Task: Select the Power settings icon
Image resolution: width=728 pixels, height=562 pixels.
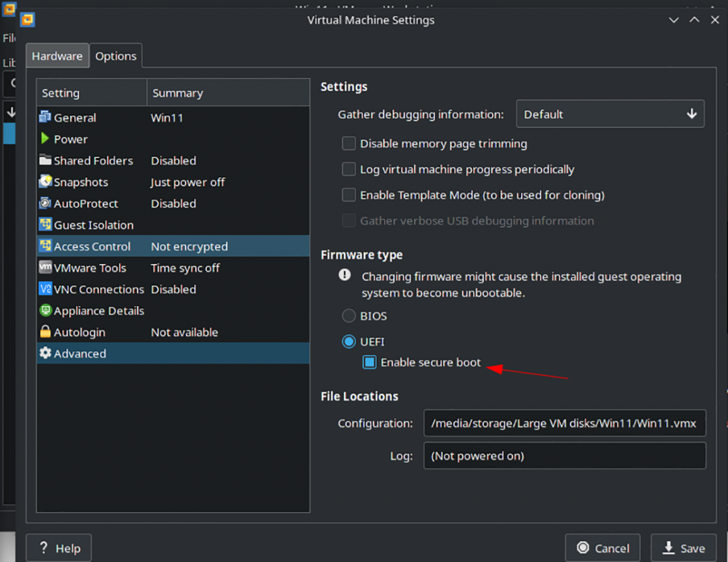Action: (x=46, y=139)
